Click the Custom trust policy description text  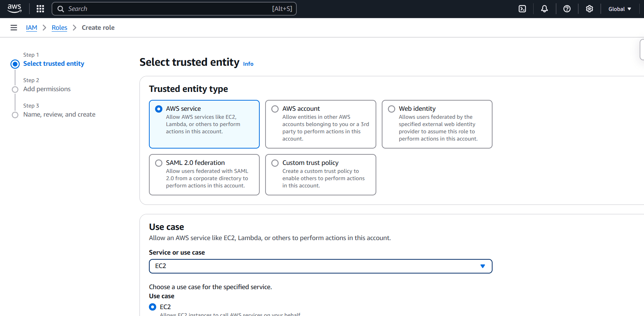click(323, 178)
